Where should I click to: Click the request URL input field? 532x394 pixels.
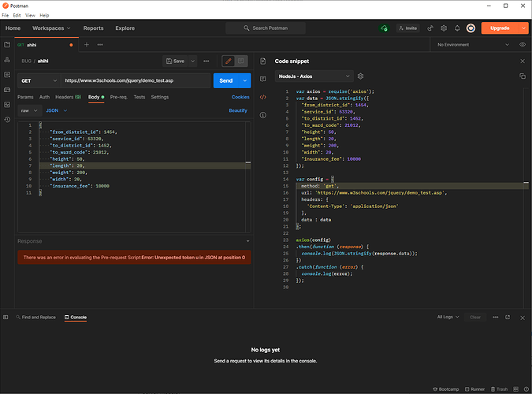136,80
